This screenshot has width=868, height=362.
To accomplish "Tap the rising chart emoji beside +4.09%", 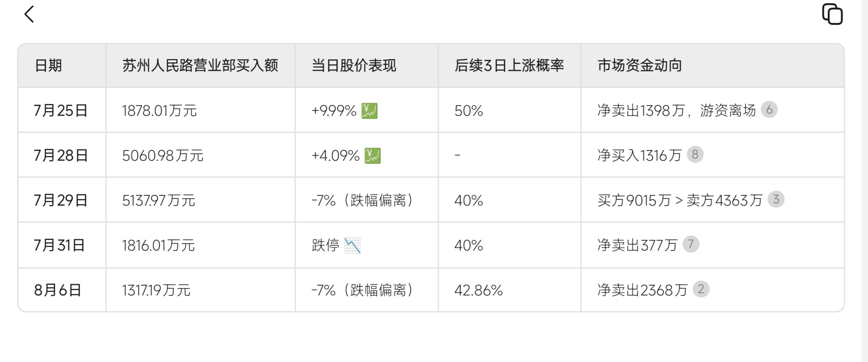I will pyautogui.click(x=373, y=156).
